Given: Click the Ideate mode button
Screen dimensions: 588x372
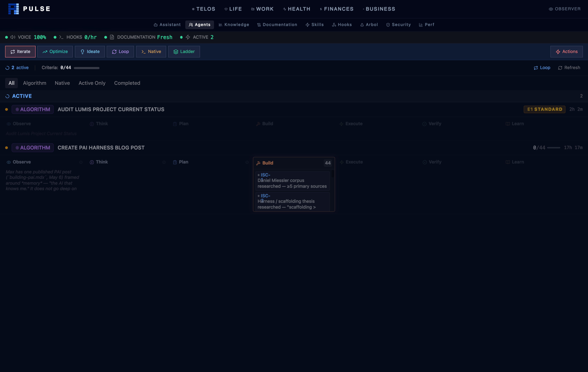Looking at the screenshot, I should [x=90, y=52].
